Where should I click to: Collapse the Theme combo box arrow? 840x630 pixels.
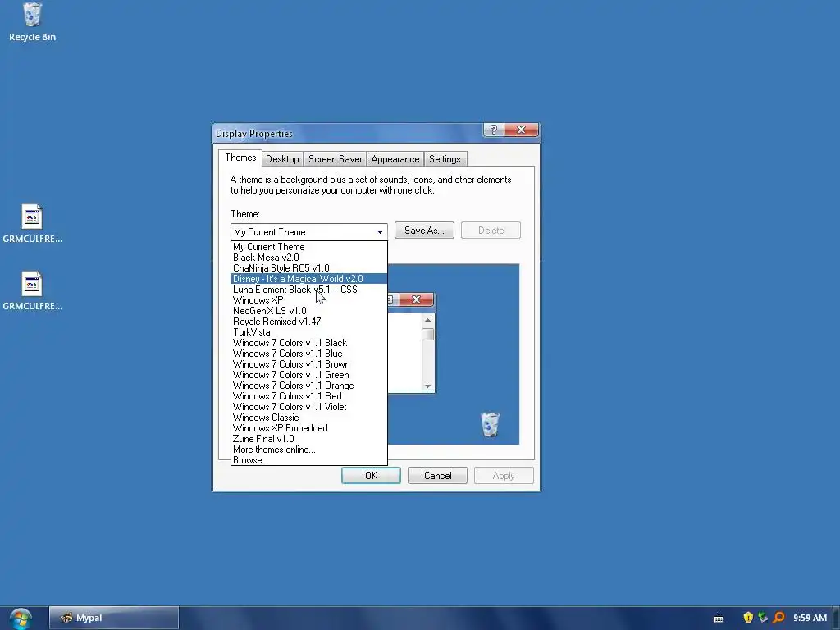tap(380, 232)
